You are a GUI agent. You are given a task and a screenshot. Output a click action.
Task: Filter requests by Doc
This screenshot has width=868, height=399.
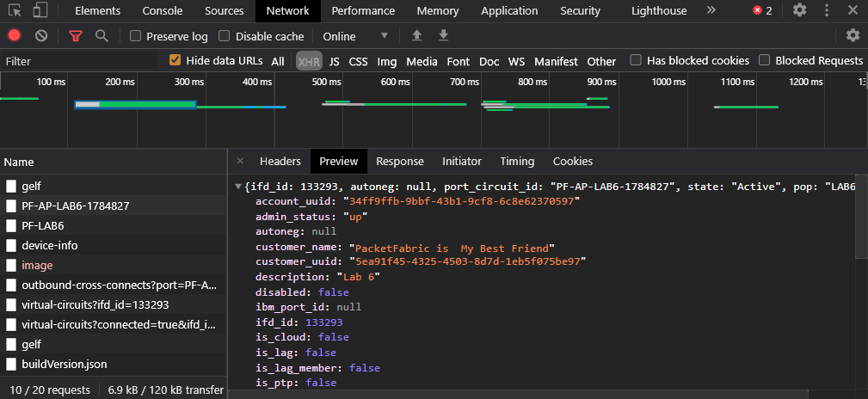pyautogui.click(x=489, y=61)
